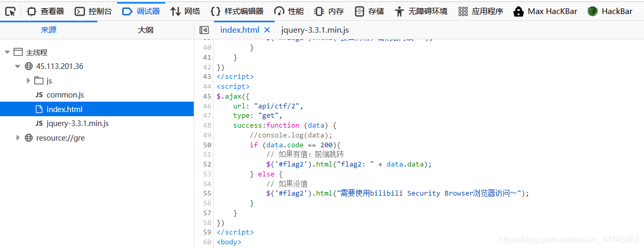644x249 pixels.
Task: Select the resource://gre tree row
Action: click(97, 137)
